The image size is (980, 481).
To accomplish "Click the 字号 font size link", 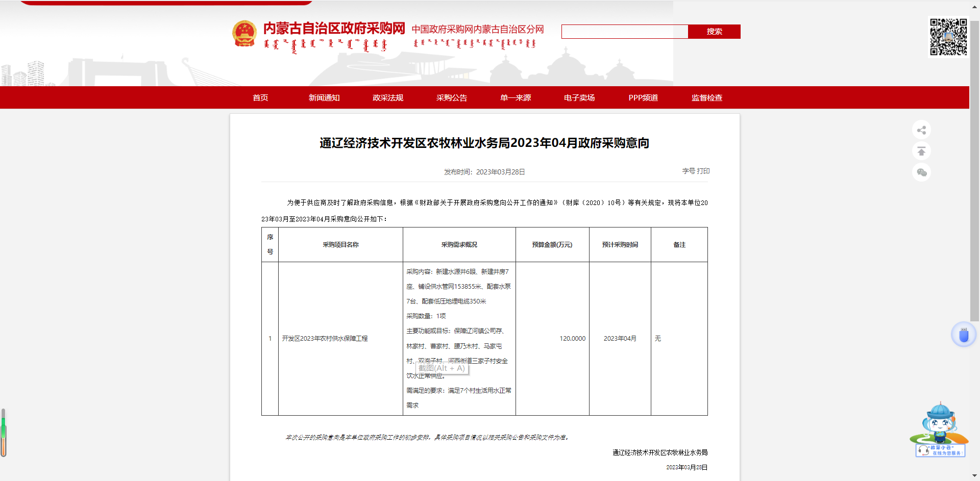I will click(689, 171).
